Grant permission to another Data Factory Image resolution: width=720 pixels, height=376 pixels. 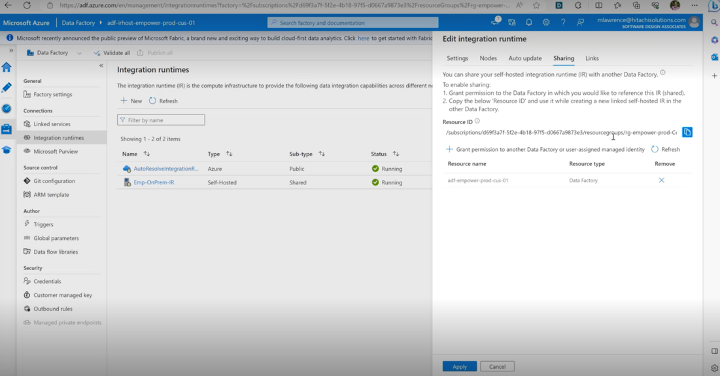(546, 149)
